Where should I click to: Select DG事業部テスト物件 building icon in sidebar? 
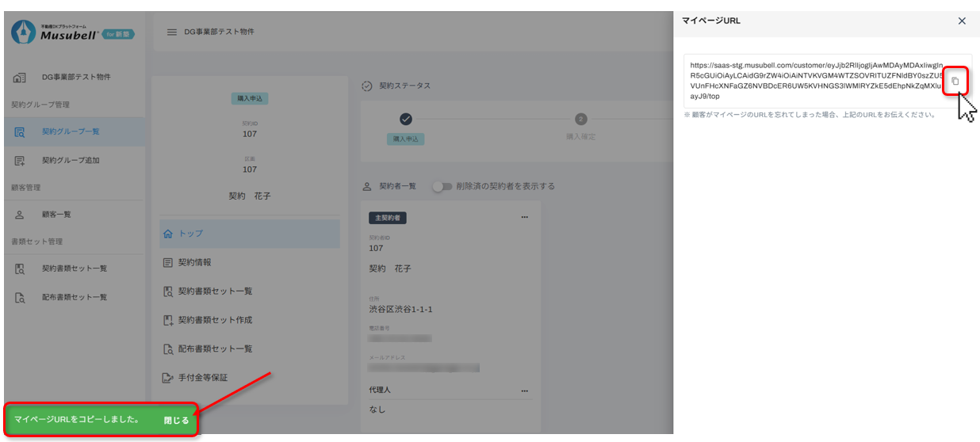[x=21, y=78]
